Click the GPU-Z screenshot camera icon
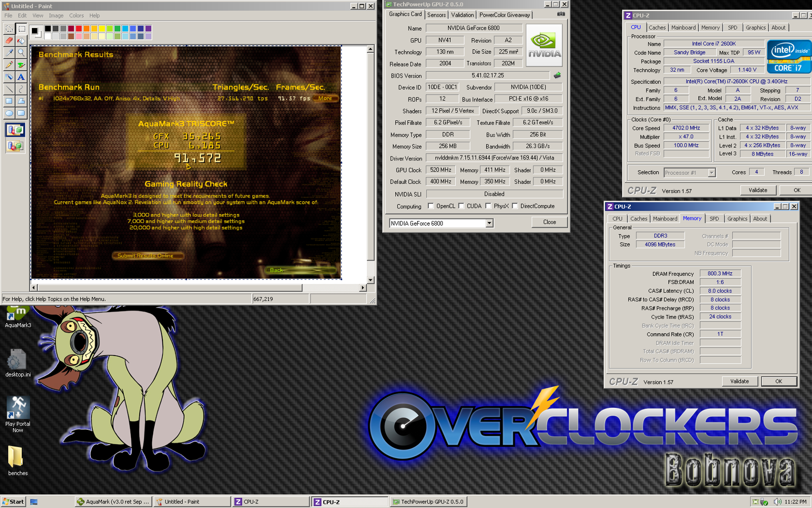Image resolution: width=812 pixels, height=508 pixels. (561, 14)
